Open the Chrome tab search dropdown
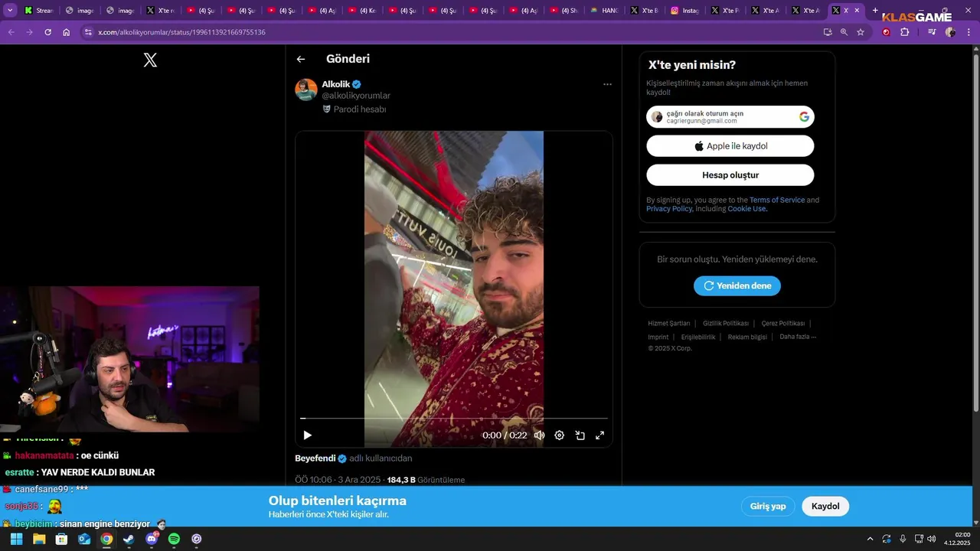 pos(10,11)
